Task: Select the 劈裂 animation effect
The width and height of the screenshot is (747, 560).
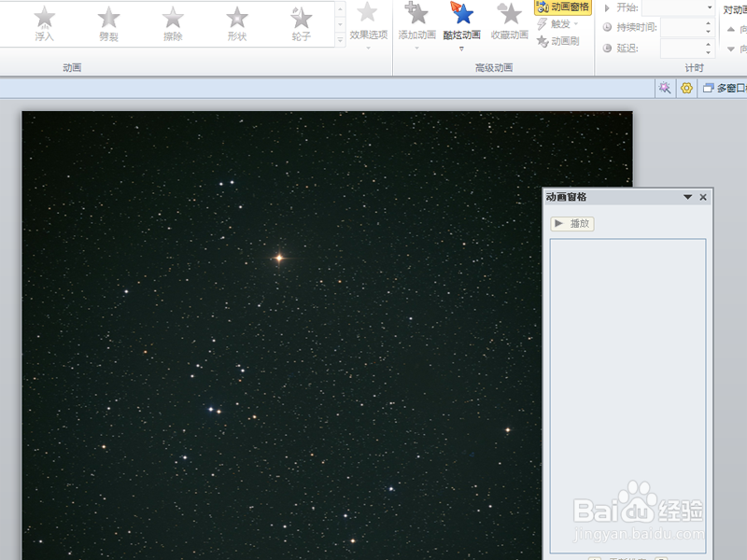Action: [x=108, y=24]
